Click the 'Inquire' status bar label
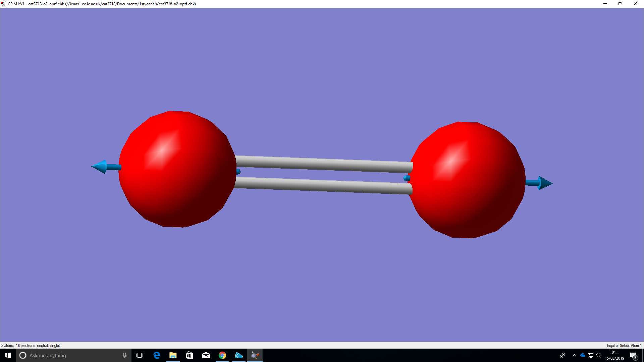The height and width of the screenshot is (362, 644). [x=612, y=346]
